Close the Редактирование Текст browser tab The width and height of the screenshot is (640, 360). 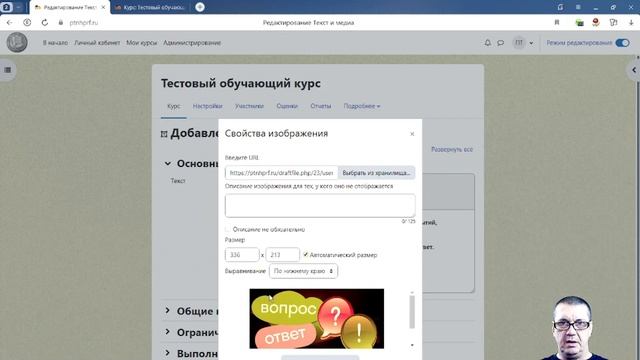coord(103,7)
